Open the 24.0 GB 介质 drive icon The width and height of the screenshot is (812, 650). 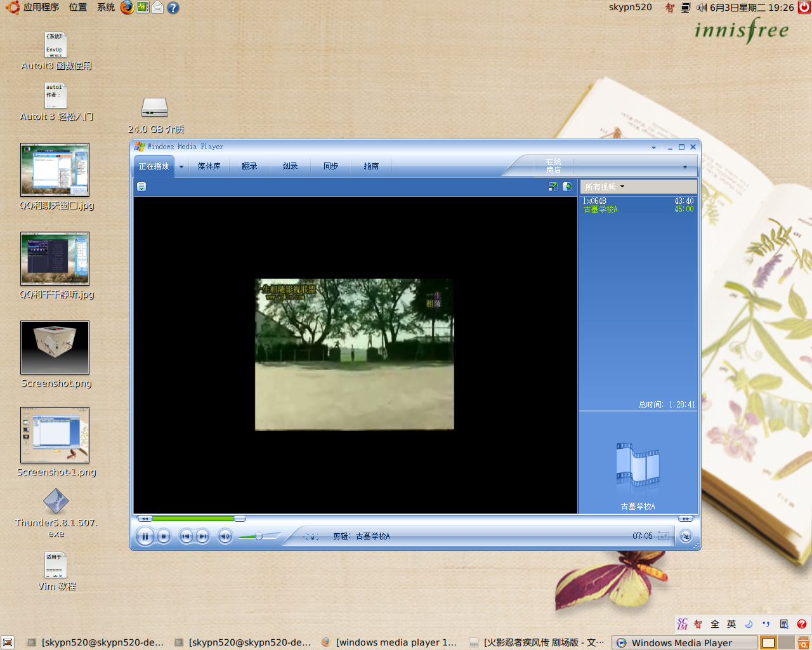click(155, 107)
